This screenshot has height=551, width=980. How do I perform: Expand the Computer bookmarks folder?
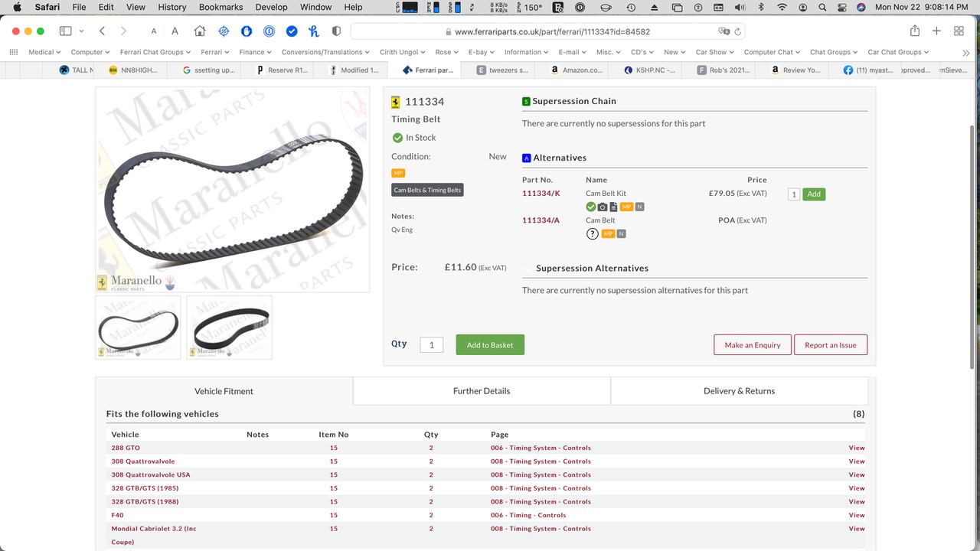90,52
